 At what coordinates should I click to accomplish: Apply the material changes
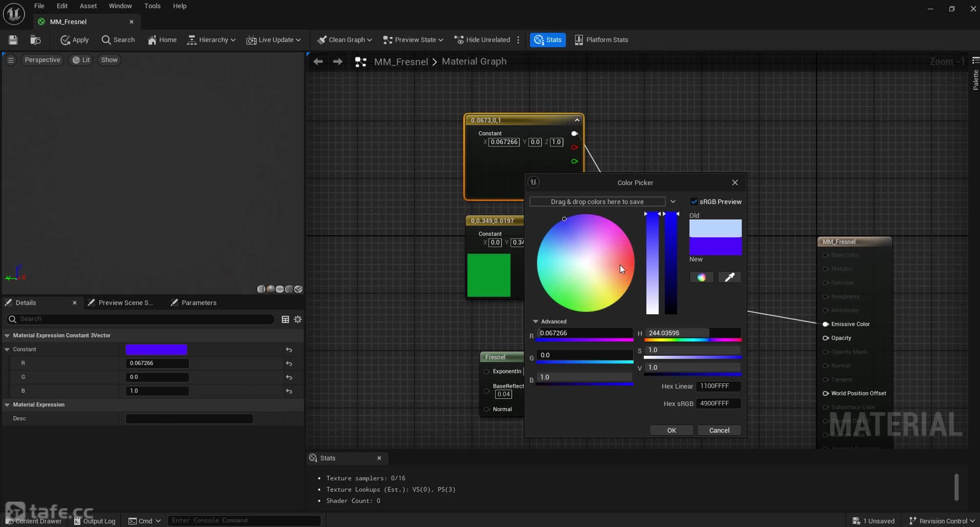pyautogui.click(x=74, y=40)
